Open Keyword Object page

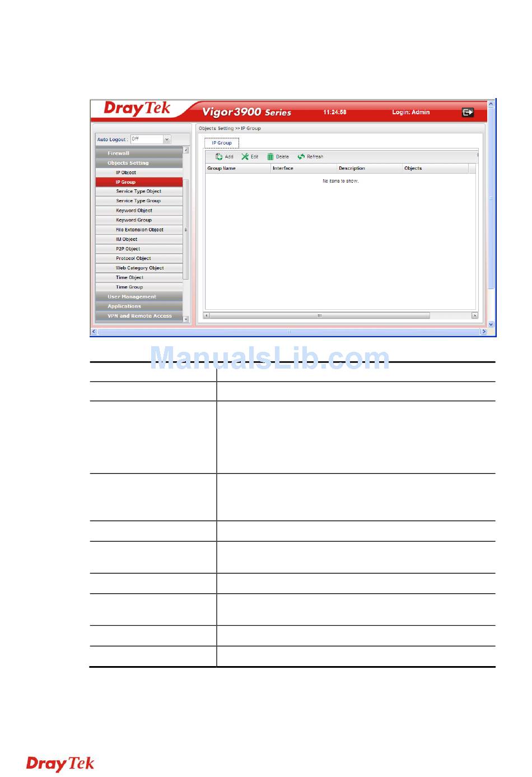pyautogui.click(x=139, y=211)
